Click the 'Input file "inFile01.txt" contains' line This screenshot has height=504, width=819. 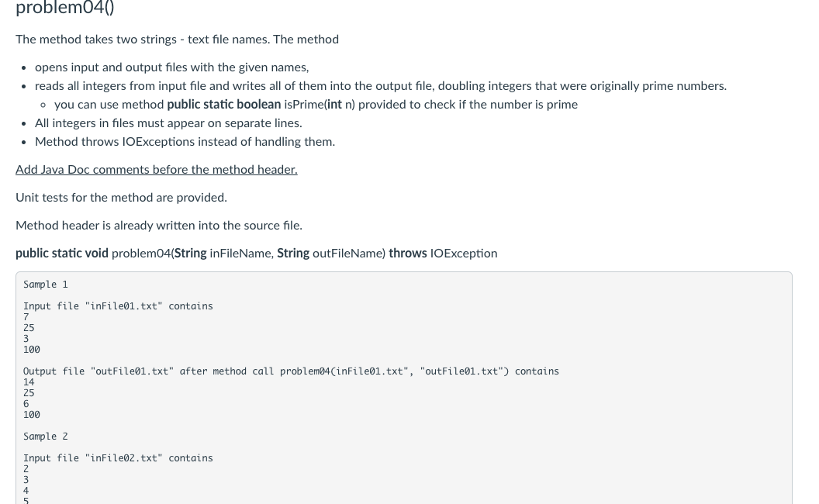pos(118,306)
